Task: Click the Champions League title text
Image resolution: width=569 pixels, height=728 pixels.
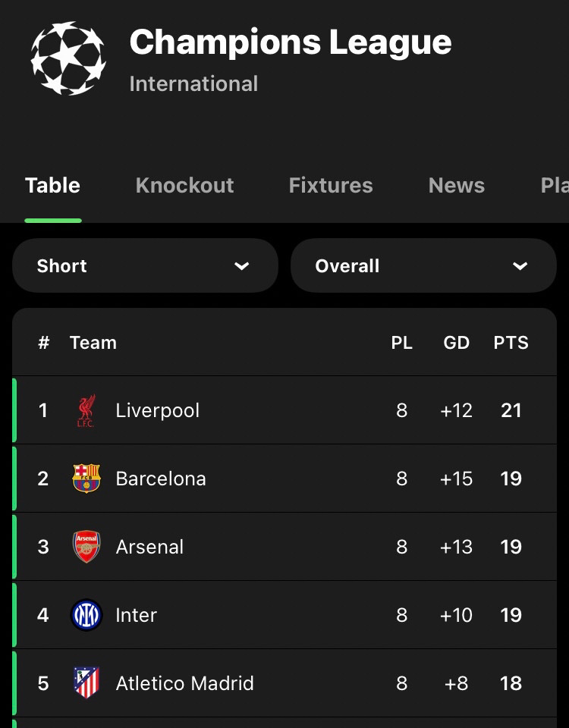Action: click(x=291, y=42)
